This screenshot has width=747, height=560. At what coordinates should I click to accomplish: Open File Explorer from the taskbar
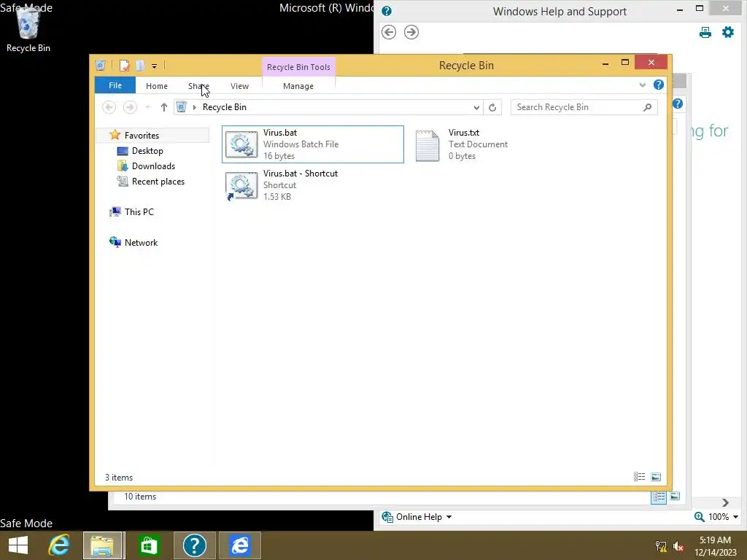click(x=103, y=545)
